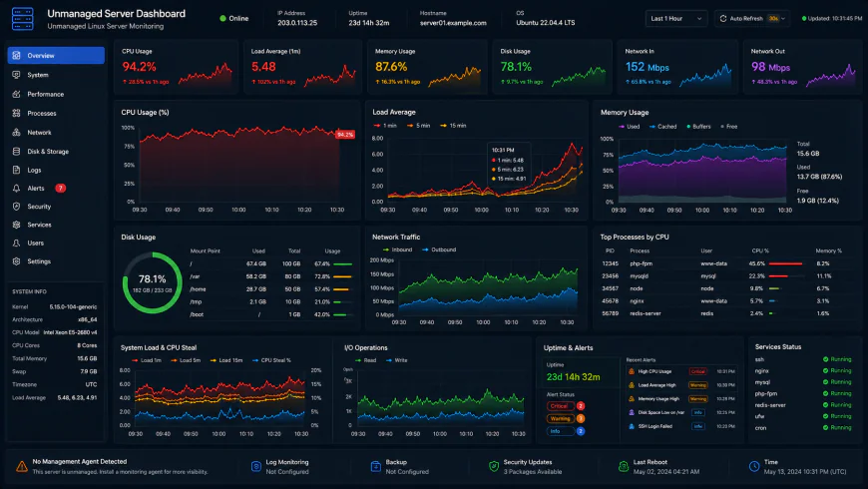Click the Disk Space Low on /var alert icon

632,412
